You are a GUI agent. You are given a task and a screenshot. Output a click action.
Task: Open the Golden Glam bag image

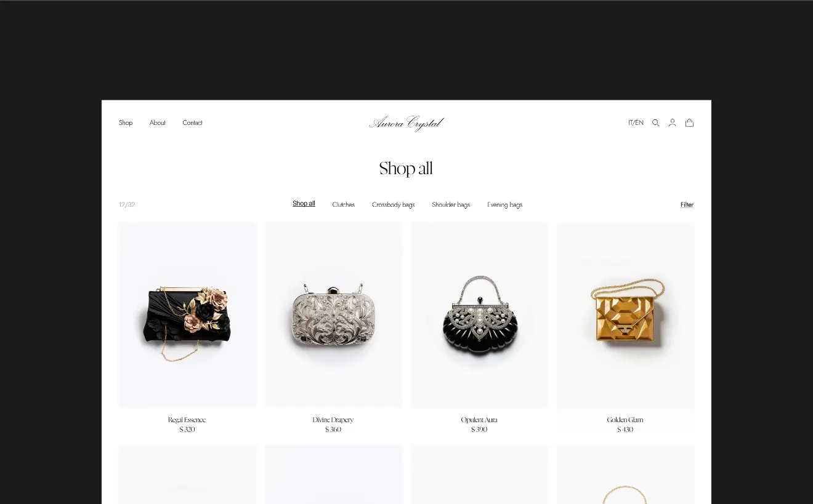coord(625,314)
